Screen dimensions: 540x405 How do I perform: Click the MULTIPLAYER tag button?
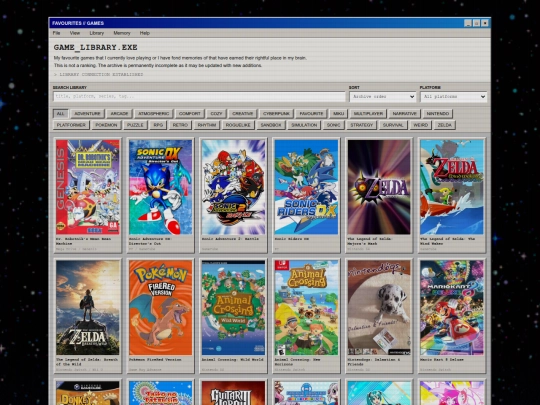click(368, 114)
